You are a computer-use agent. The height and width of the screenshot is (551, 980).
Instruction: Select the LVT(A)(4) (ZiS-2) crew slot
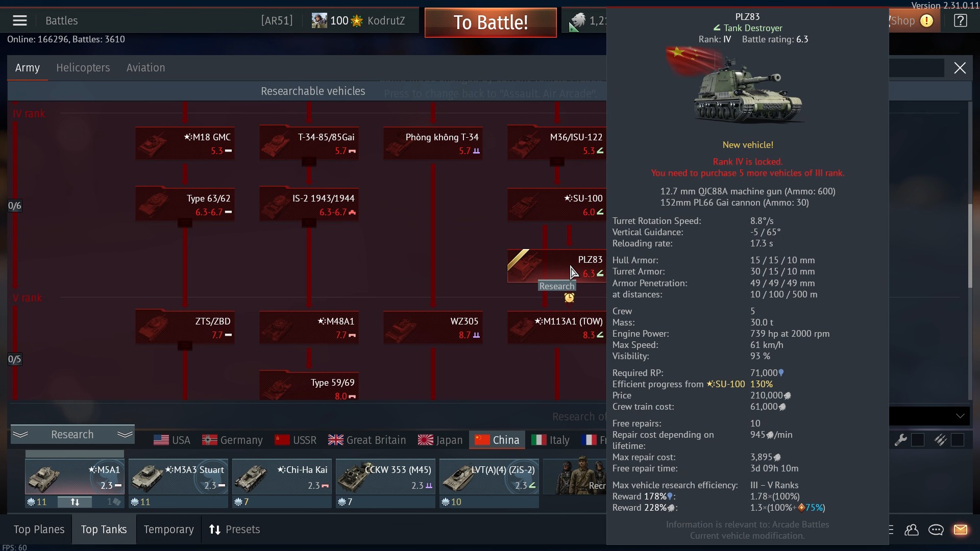[x=489, y=477]
